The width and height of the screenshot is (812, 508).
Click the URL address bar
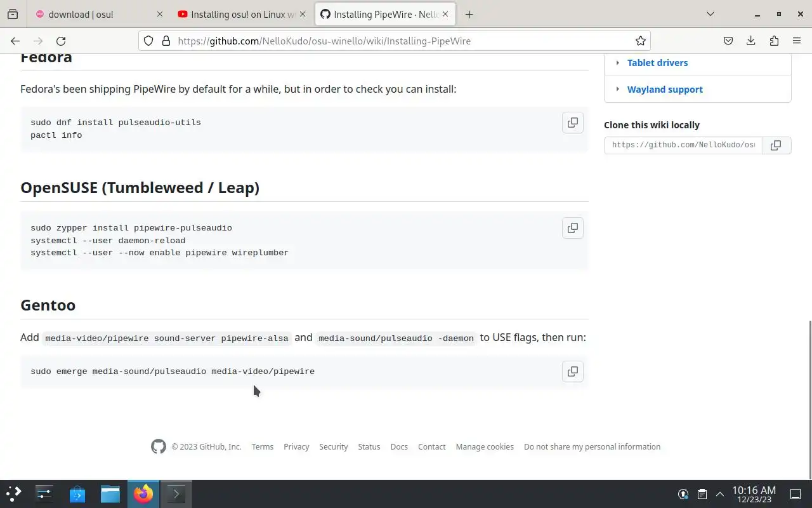395,41
